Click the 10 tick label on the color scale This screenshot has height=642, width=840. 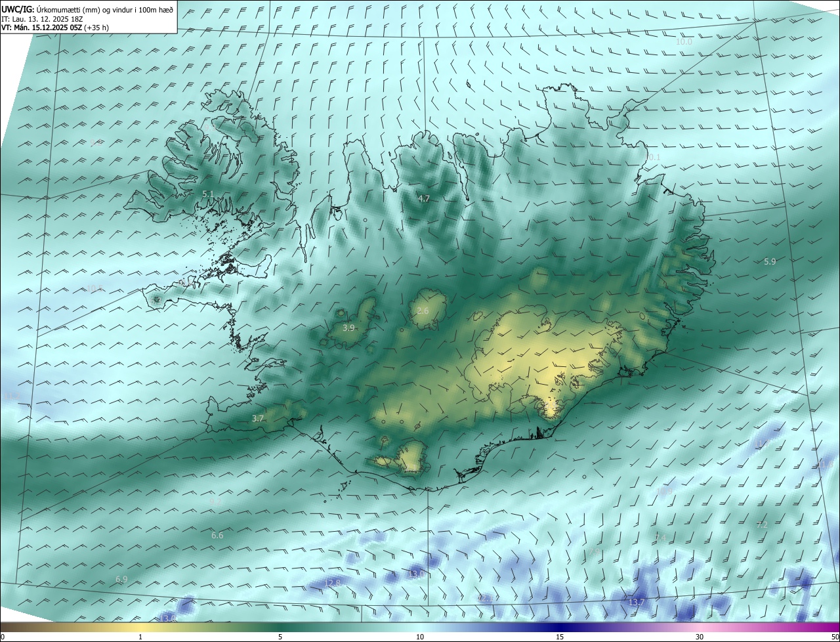tap(420, 637)
